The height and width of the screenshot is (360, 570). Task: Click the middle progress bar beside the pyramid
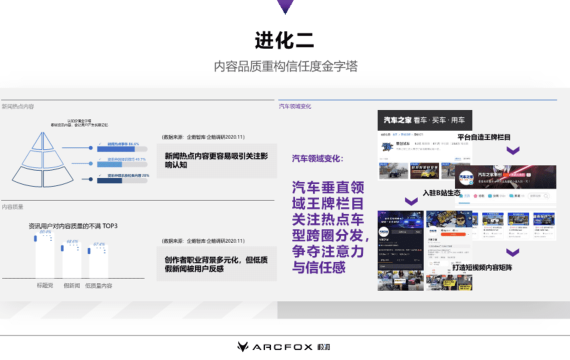pyautogui.click(x=122, y=164)
